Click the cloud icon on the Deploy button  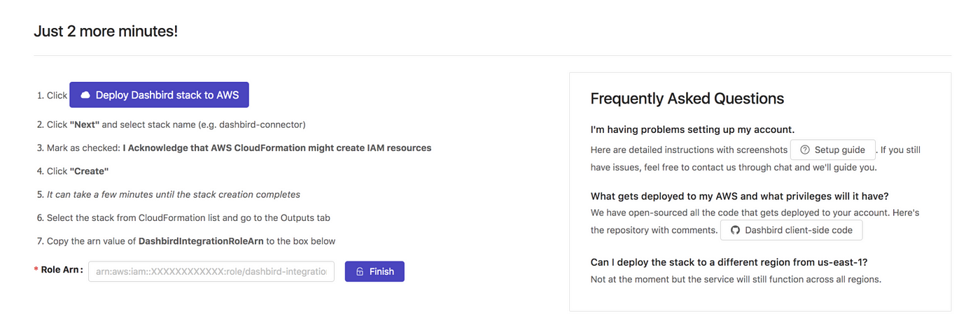(85, 95)
